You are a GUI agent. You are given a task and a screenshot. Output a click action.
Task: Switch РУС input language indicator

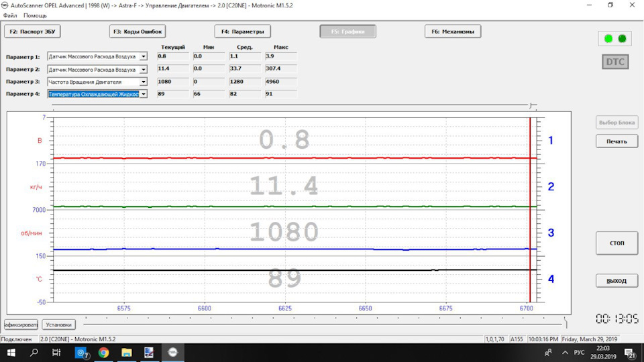tap(579, 353)
